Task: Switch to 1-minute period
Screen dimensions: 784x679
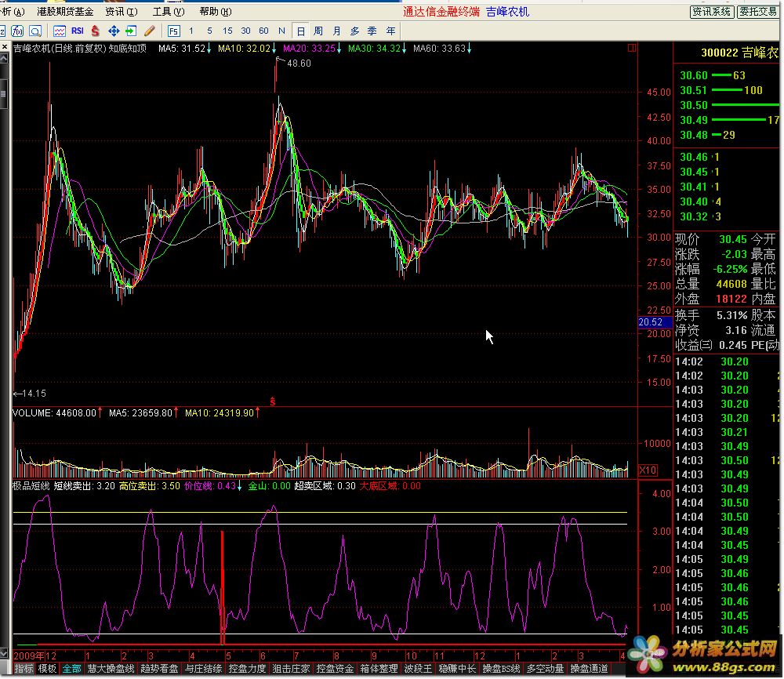Action: (191, 31)
